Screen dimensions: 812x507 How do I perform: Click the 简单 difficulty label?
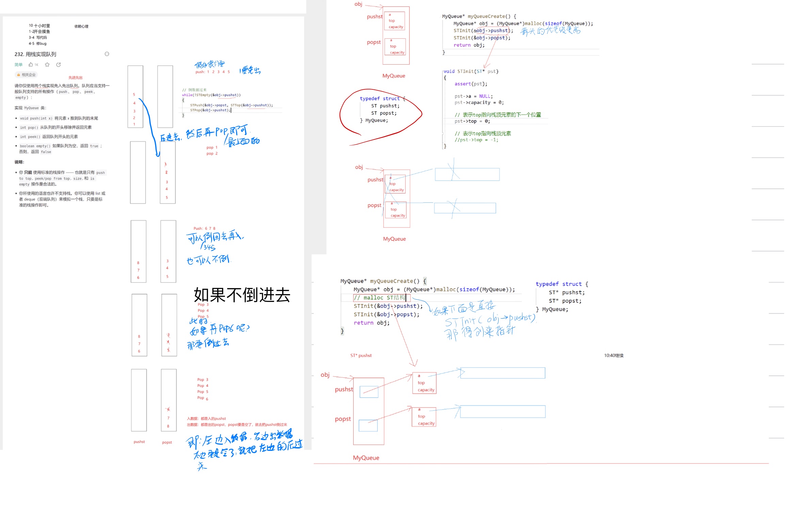coord(18,65)
